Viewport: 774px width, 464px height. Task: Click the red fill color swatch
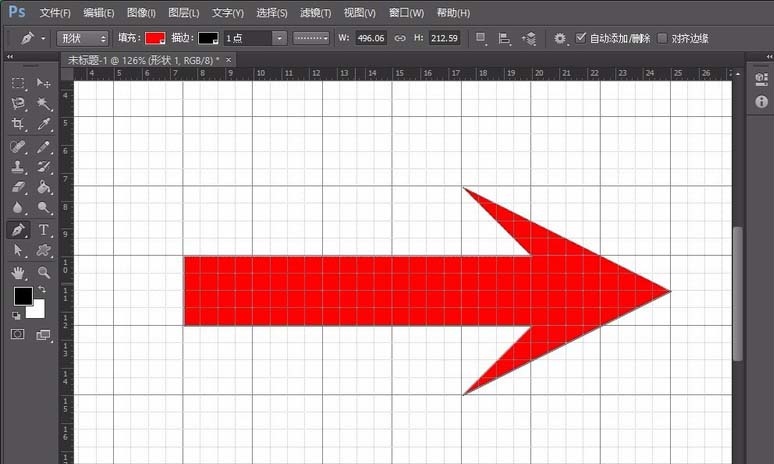point(155,38)
